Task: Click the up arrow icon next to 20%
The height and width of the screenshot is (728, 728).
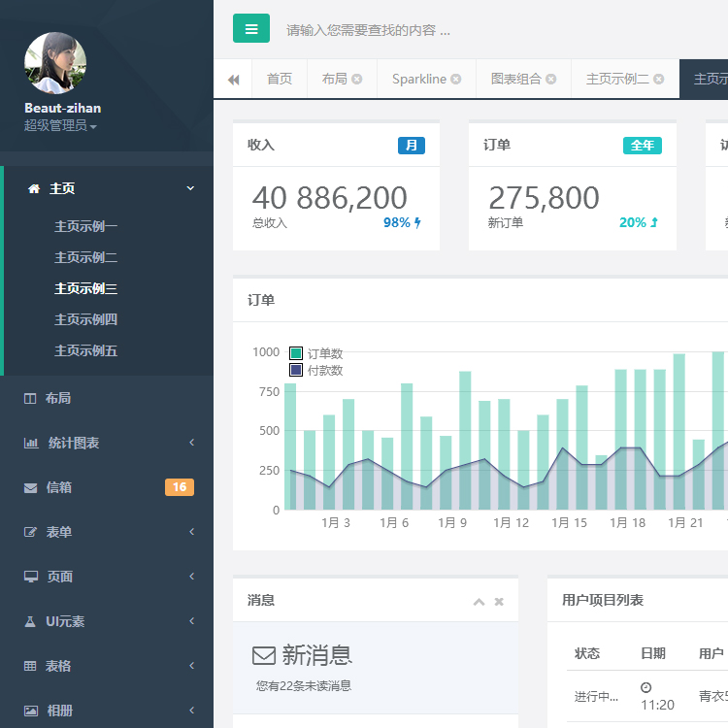Action: [x=653, y=222]
